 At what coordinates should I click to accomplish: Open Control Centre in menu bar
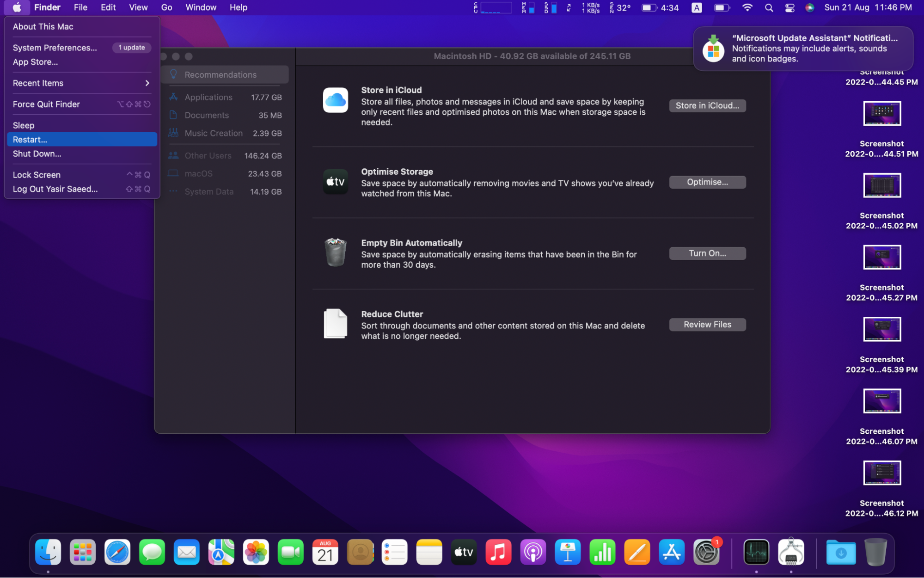click(790, 7)
